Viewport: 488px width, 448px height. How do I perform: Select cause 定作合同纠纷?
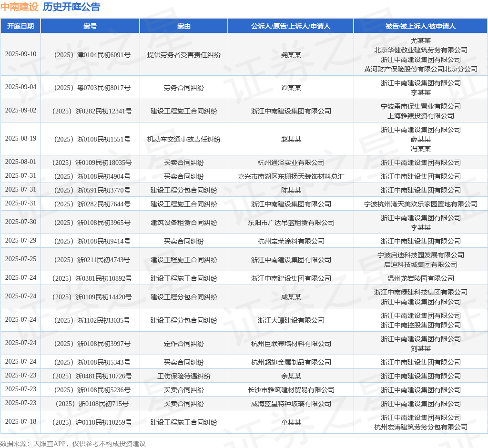(x=183, y=344)
